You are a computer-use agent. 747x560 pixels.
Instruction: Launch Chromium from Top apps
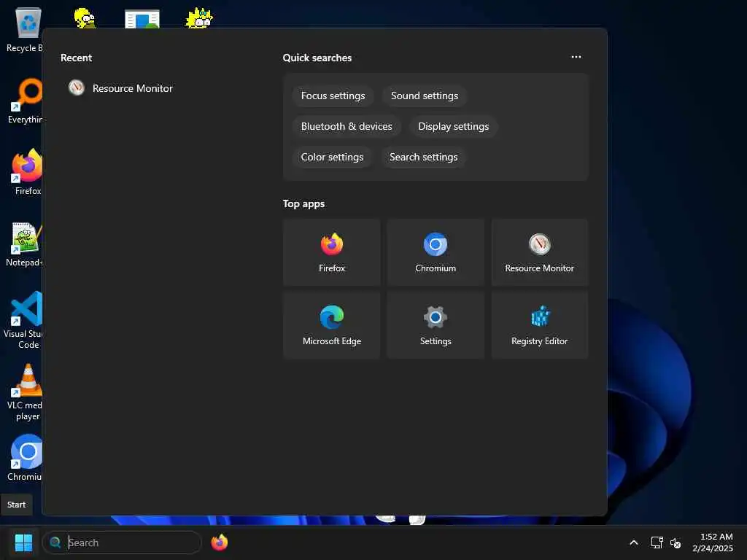click(x=436, y=252)
